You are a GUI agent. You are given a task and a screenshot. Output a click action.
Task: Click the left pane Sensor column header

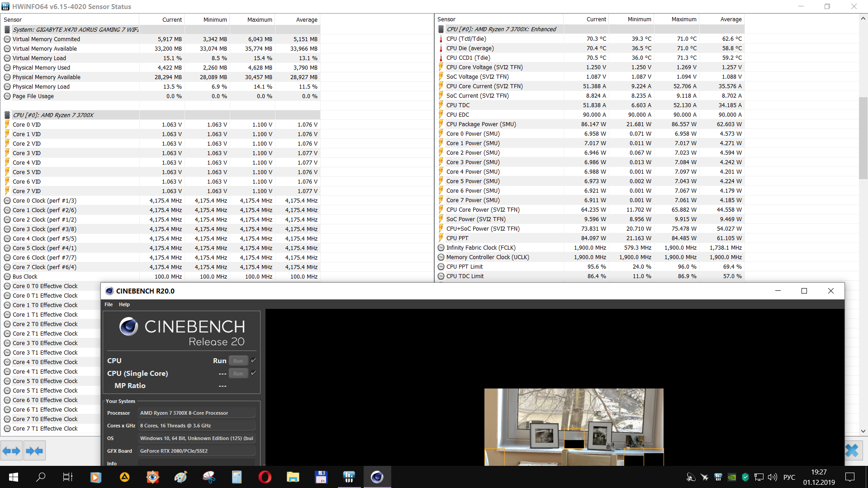click(70, 19)
